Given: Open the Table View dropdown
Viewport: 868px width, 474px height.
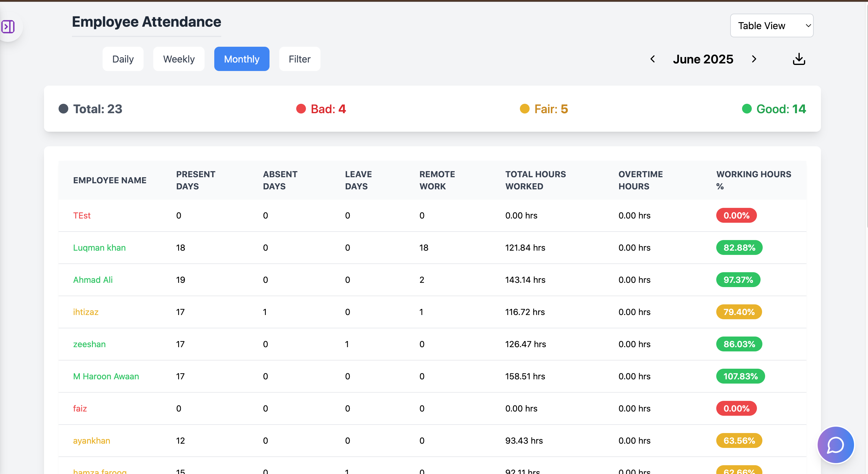Looking at the screenshot, I should pos(771,25).
